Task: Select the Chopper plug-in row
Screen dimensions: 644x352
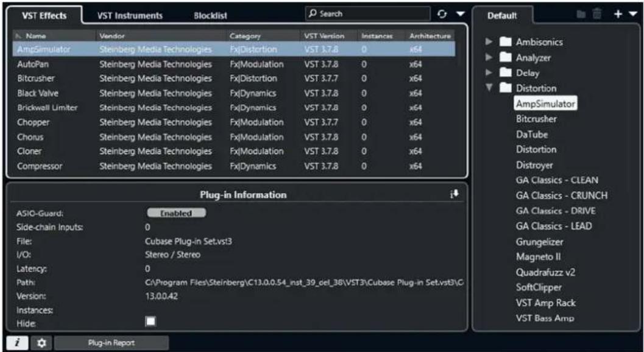Action: (x=234, y=122)
